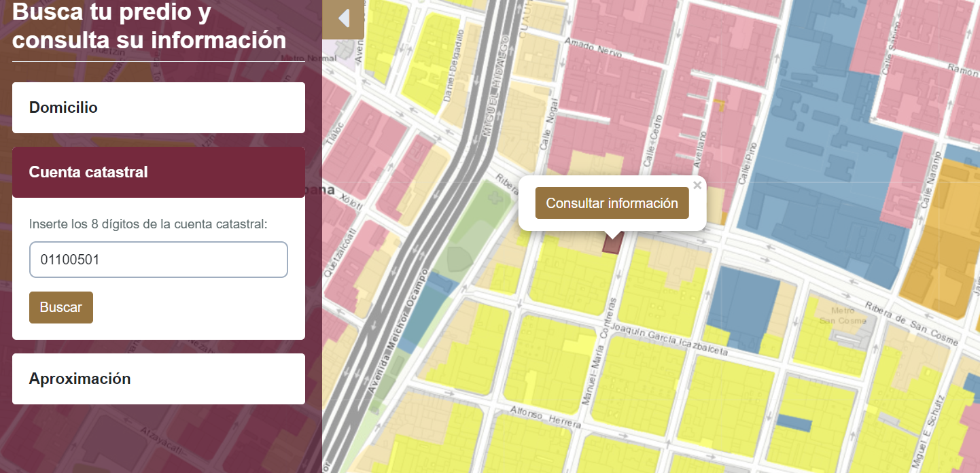The width and height of the screenshot is (980, 473).
Task: Collapse the sidebar with the left arrow
Action: click(x=343, y=19)
